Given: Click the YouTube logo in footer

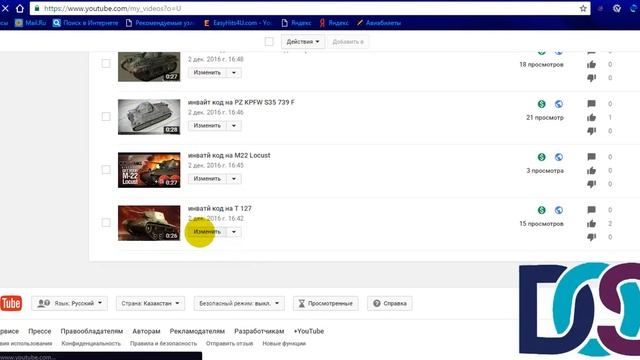Looking at the screenshot, I should pos(11,303).
